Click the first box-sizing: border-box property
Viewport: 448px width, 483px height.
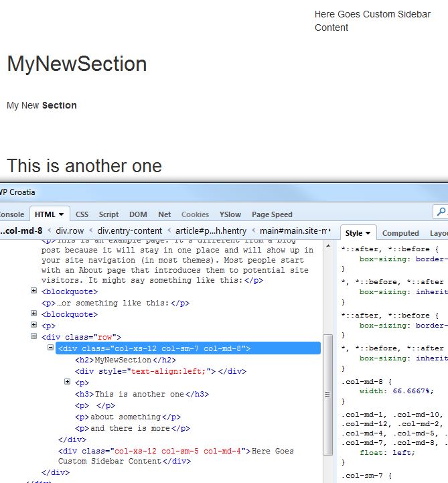[403, 259]
